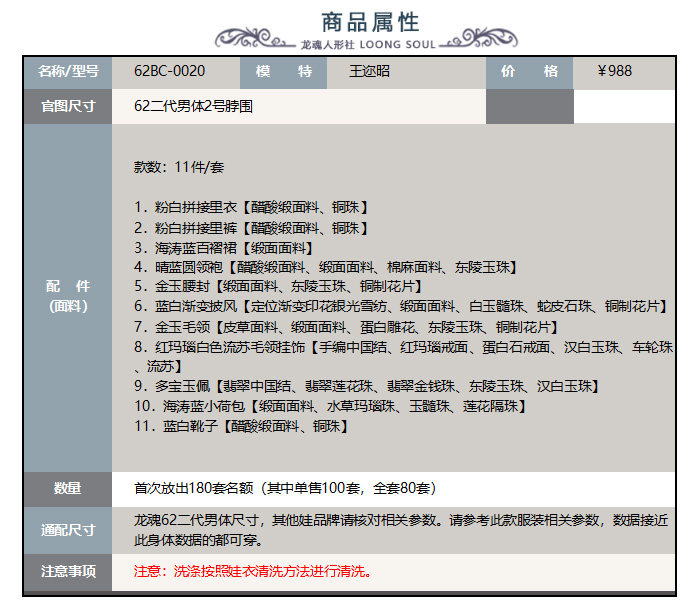Click the text starting 龙魂62二代男体尺寸
The width and height of the screenshot is (700, 613).
[401, 530]
